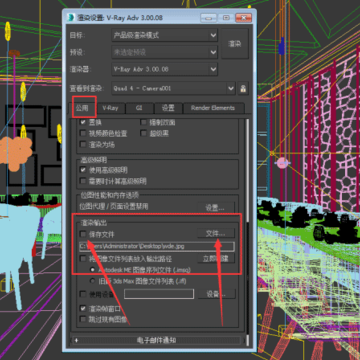Screen dimensions: 360x360
Task: Click the output path field with svde.jpg
Action: pos(157,246)
